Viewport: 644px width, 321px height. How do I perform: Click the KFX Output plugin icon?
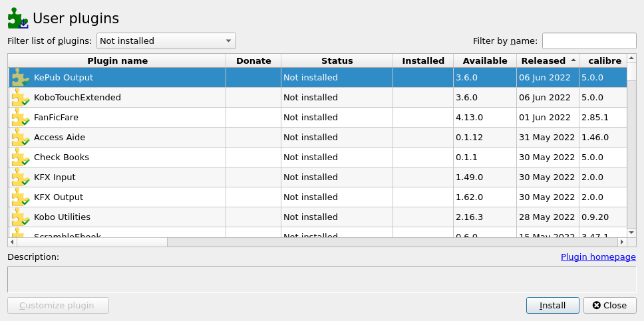tap(20, 197)
